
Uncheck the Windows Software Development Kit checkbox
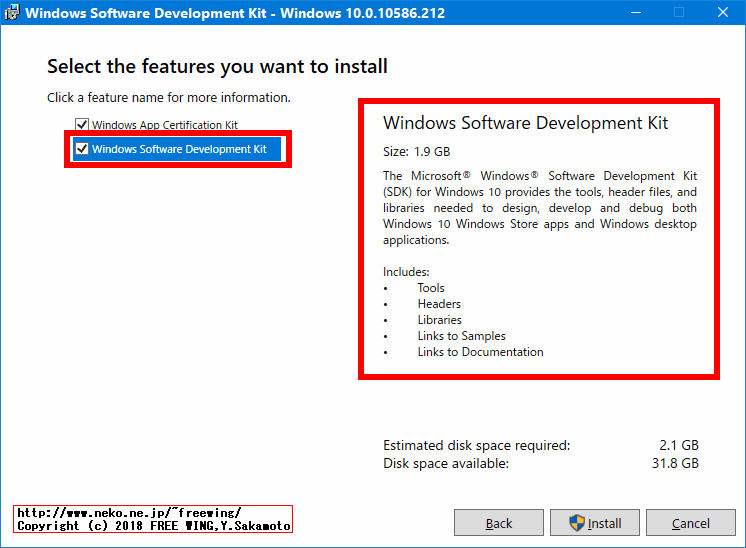click(x=82, y=149)
